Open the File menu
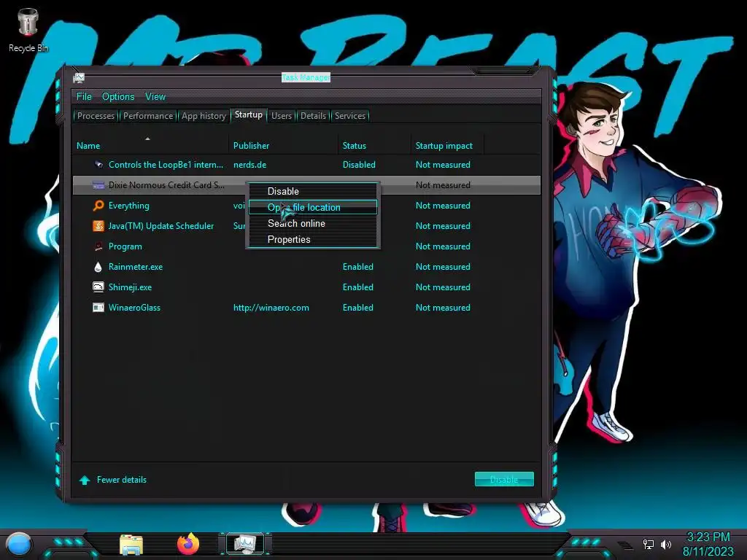This screenshot has height=560, width=747. tap(84, 97)
